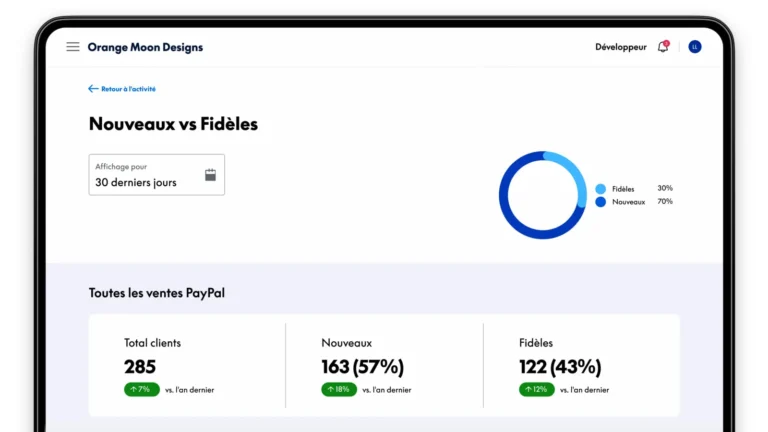Go to Développeur section
Screen dimensions: 768x432
(621, 47)
